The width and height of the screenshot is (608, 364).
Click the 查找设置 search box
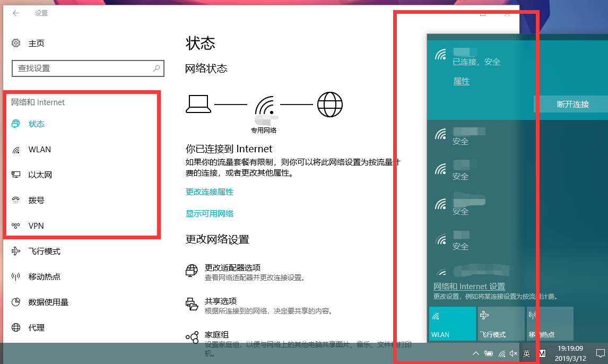[88, 68]
